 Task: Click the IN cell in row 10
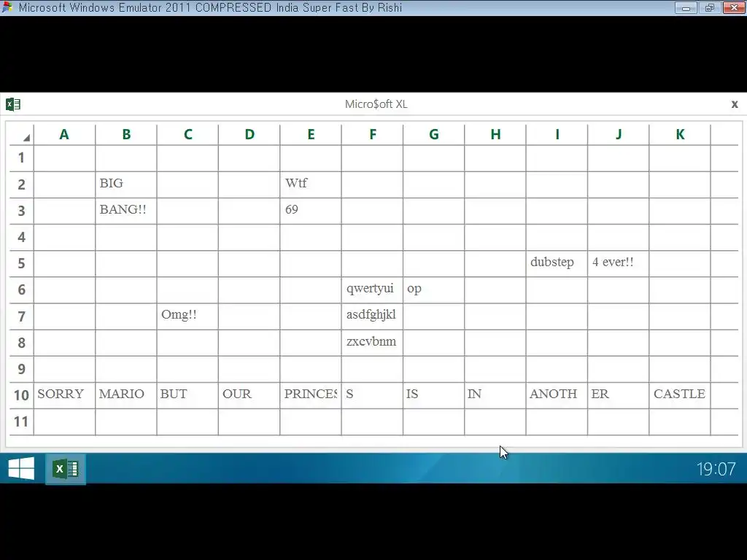click(495, 396)
